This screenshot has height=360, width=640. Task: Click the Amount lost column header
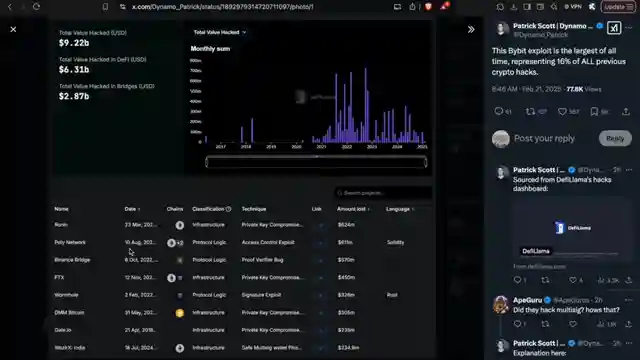(x=353, y=209)
